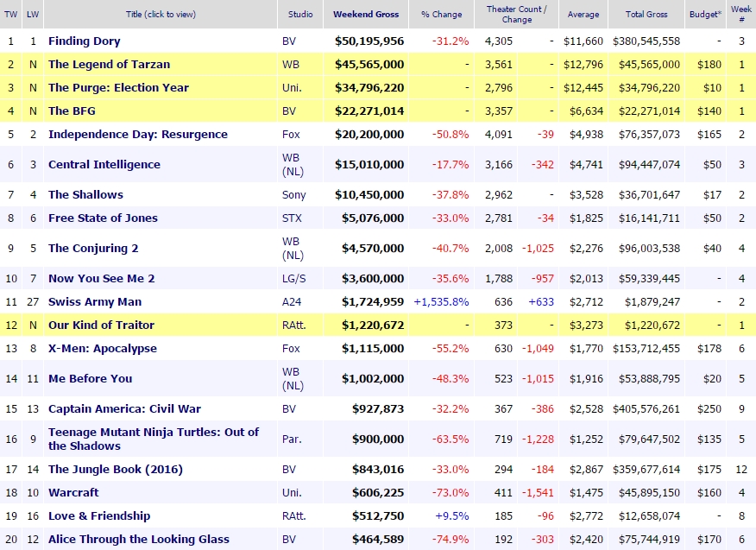Open Independence Day: Resurgence link
Screen dimensions: 756x550
(138, 134)
